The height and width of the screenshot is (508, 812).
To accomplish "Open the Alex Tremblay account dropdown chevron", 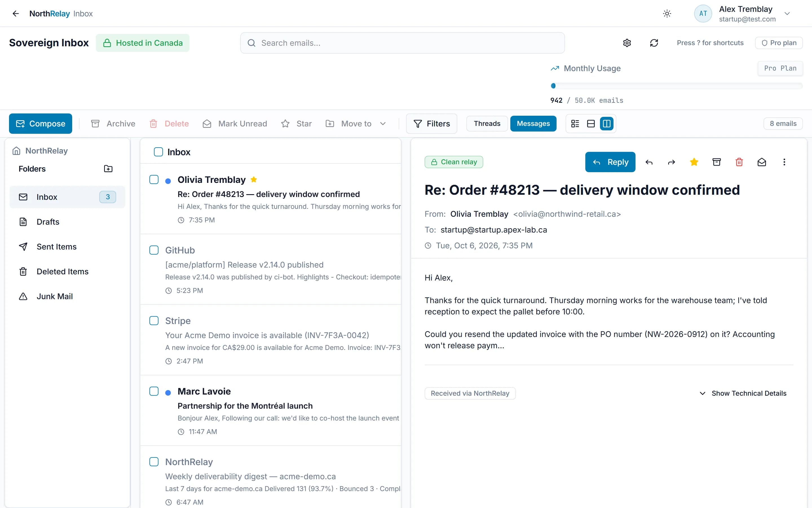I will click(787, 14).
